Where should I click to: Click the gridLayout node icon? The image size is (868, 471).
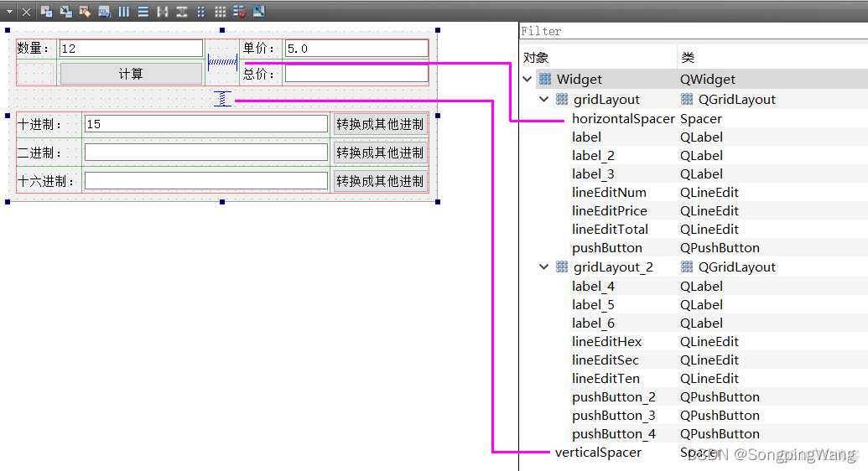point(562,99)
